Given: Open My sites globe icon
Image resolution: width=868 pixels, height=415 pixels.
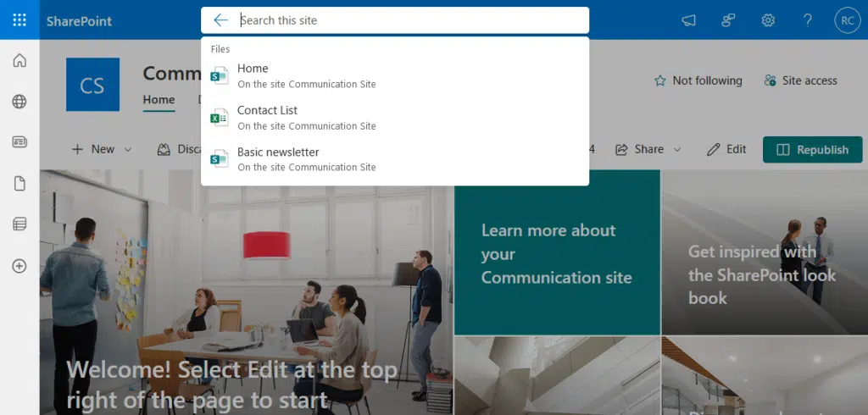Looking at the screenshot, I should 19,102.
